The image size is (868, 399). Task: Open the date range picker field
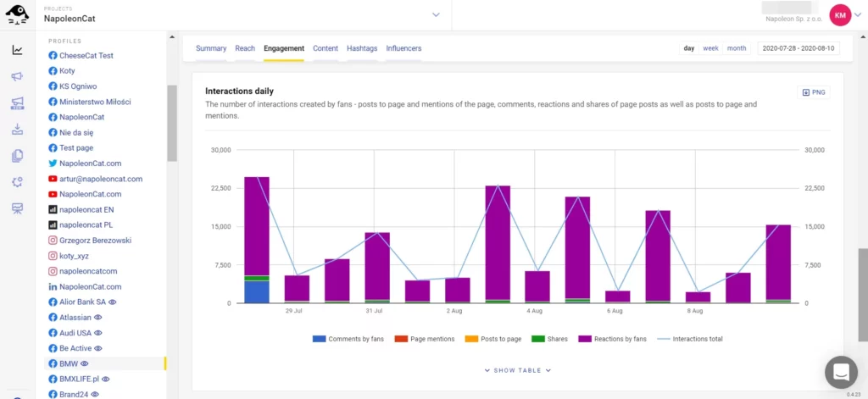click(x=797, y=48)
